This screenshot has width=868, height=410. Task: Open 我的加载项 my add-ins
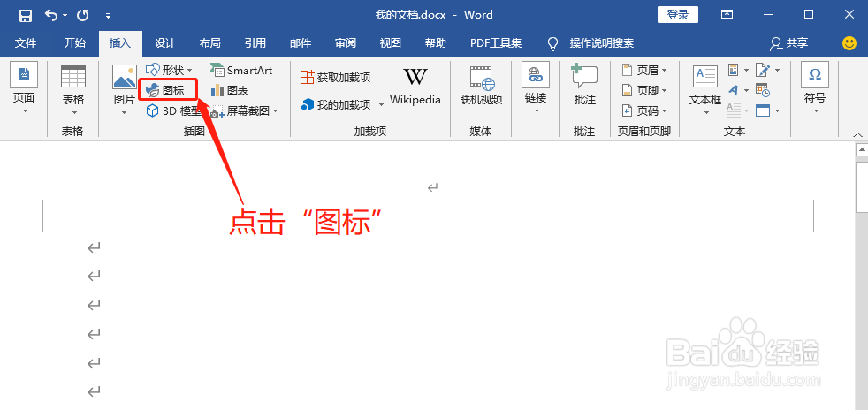[x=337, y=104]
